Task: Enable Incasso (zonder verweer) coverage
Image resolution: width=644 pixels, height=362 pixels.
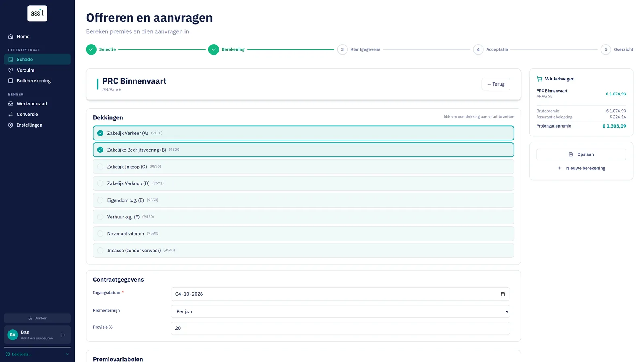Action: [303, 251]
